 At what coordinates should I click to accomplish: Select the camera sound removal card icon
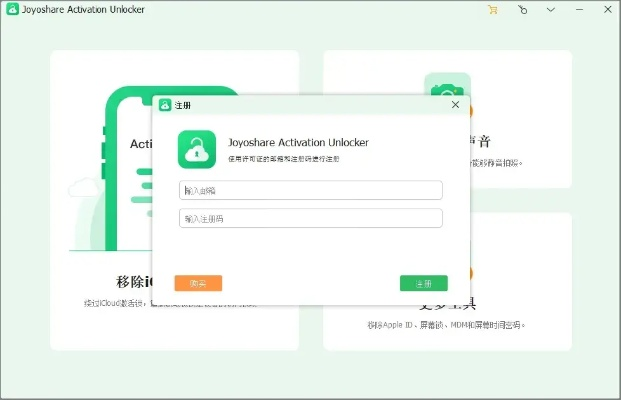447,85
